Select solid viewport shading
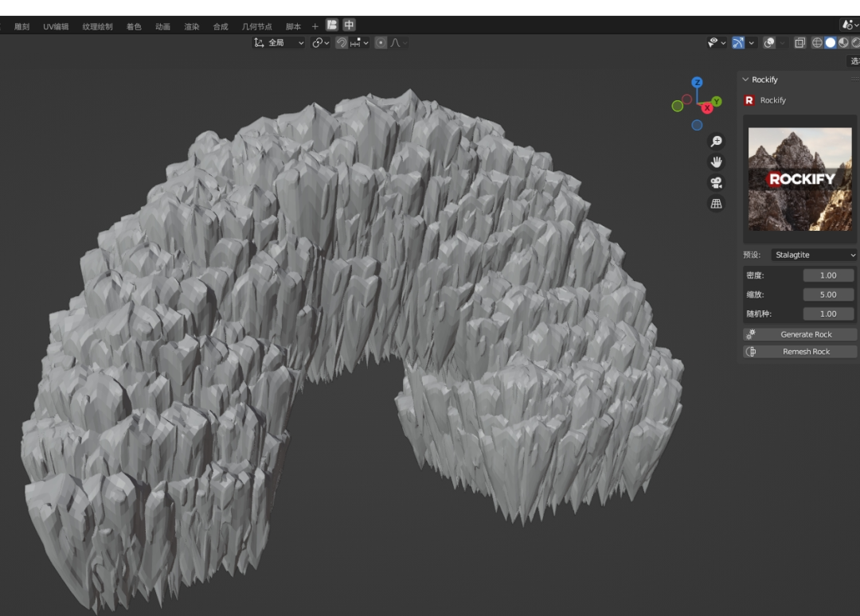860x616 pixels. [831, 43]
